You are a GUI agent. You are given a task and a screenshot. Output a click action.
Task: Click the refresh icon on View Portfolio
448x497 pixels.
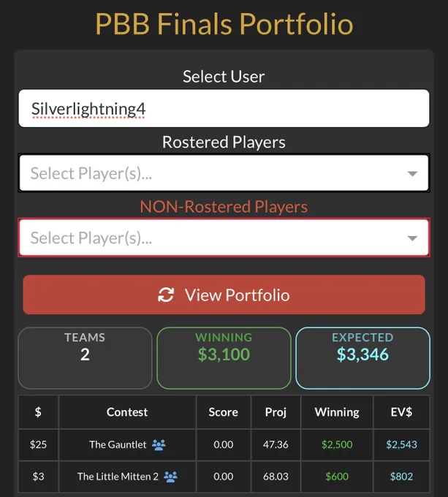(166, 295)
